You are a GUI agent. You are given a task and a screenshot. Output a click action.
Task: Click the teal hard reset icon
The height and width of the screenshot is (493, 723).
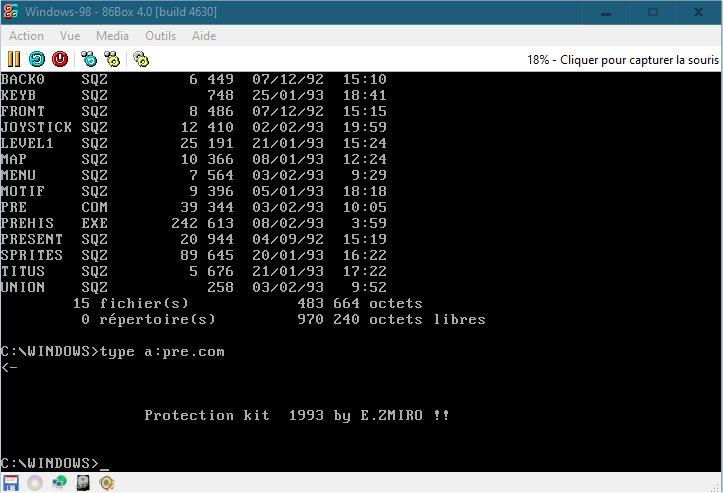coord(37,59)
